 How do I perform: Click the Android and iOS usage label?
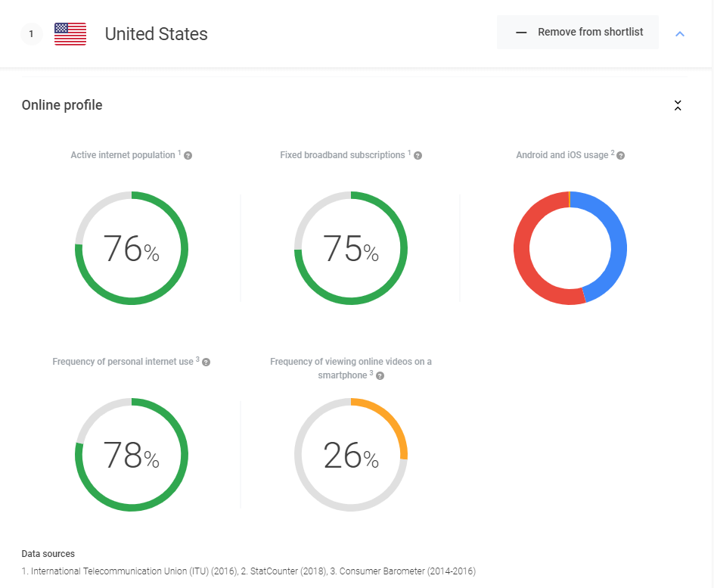point(562,155)
